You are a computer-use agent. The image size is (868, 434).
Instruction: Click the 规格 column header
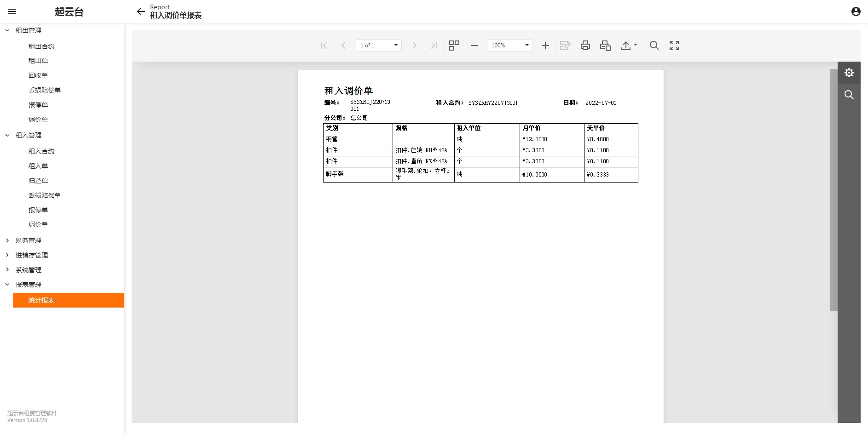click(423, 128)
